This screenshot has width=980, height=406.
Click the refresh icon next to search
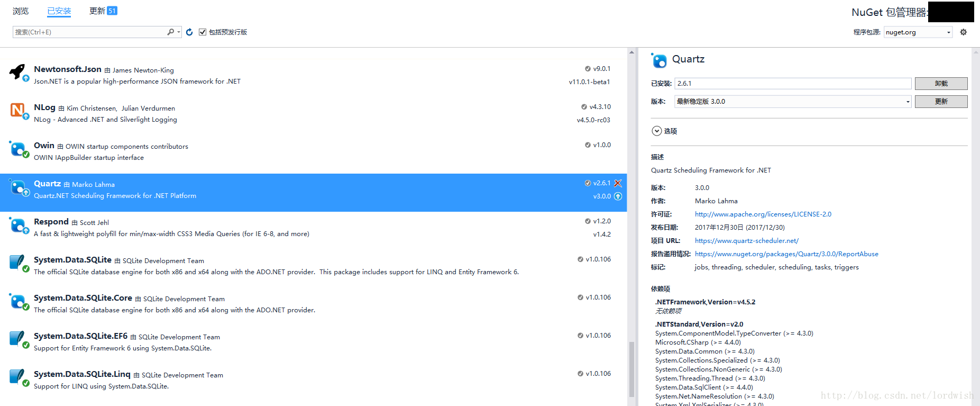[x=189, y=32]
